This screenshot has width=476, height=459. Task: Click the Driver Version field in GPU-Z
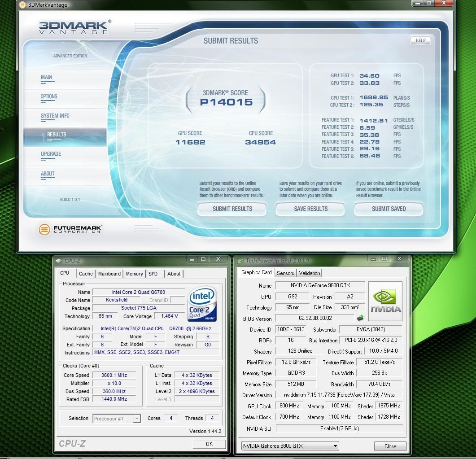pyautogui.click(x=339, y=395)
